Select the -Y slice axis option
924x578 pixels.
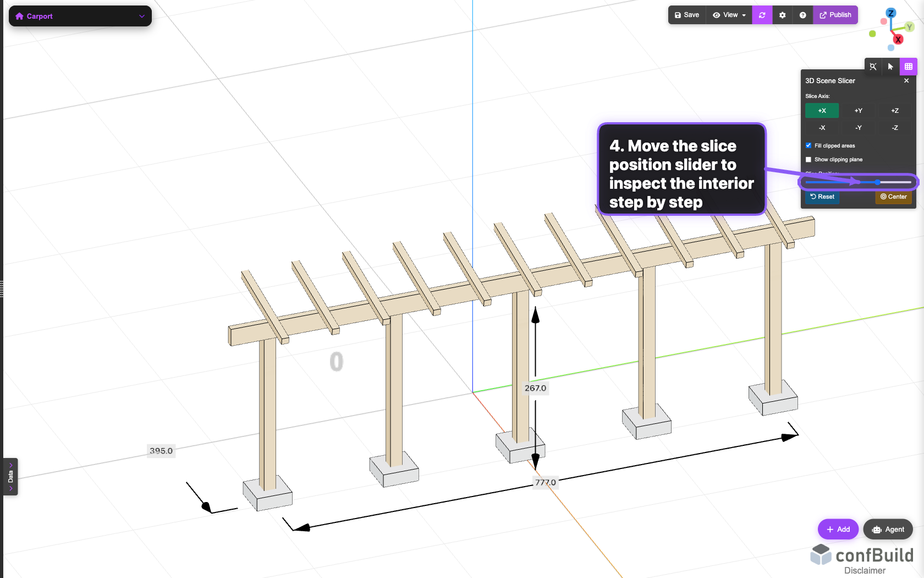pos(858,128)
